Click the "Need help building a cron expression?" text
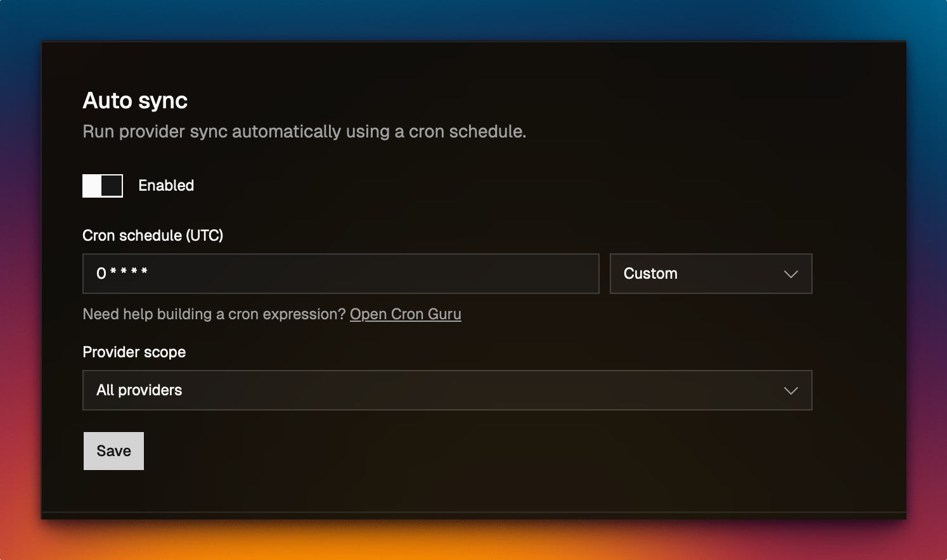947x560 pixels. click(x=214, y=314)
